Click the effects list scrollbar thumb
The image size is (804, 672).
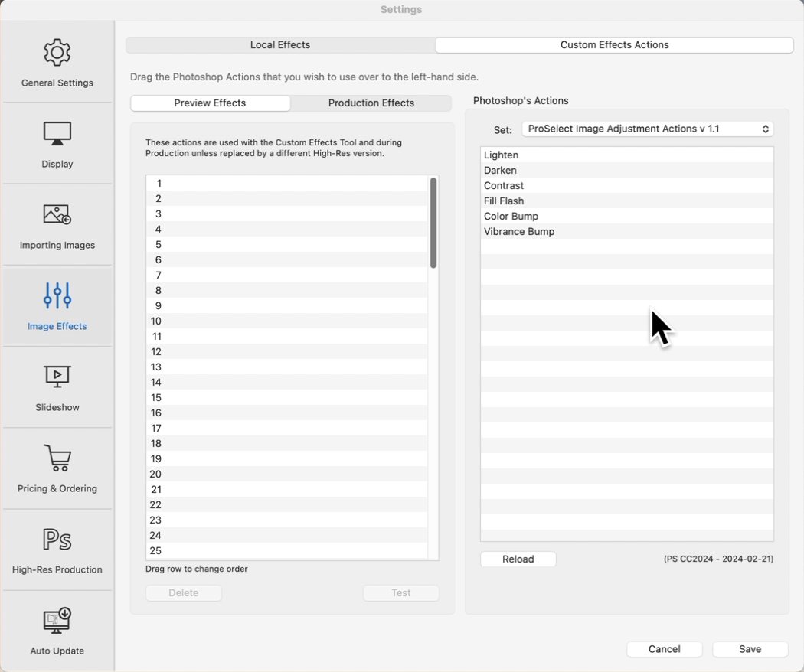[x=433, y=223]
